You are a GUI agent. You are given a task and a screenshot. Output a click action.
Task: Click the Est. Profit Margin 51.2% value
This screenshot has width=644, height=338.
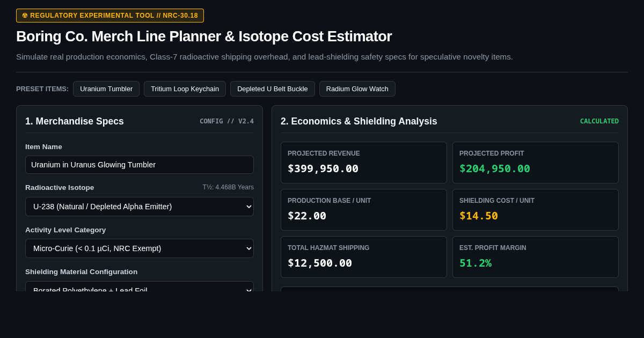point(475,263)
